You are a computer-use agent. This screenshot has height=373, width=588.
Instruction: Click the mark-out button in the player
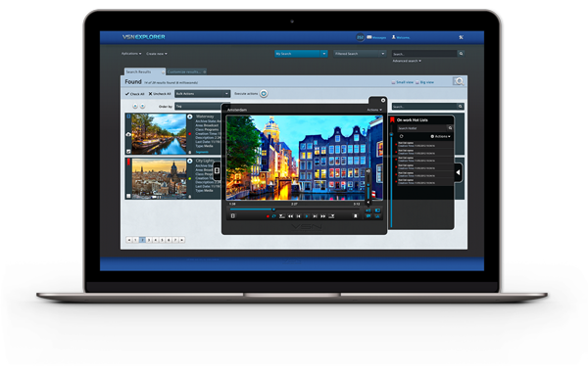[331, 216]
